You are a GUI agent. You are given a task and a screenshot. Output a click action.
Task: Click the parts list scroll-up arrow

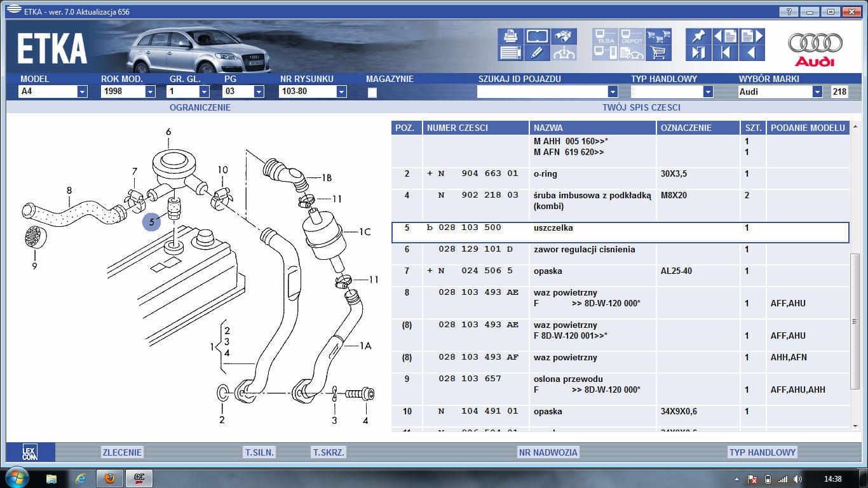tap(855, 128)
